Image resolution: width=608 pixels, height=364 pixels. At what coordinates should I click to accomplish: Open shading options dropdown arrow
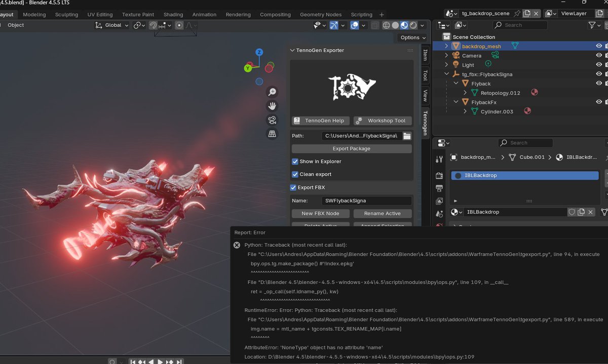pos(422,25)
